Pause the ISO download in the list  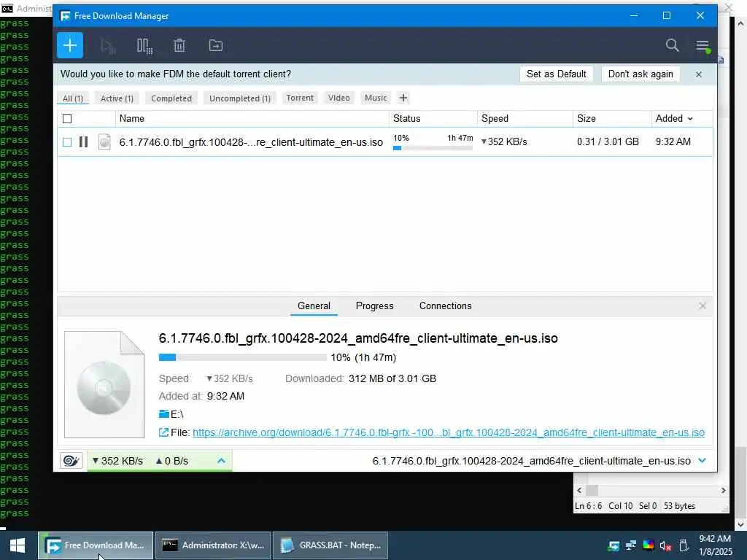[x=83, y=142]
